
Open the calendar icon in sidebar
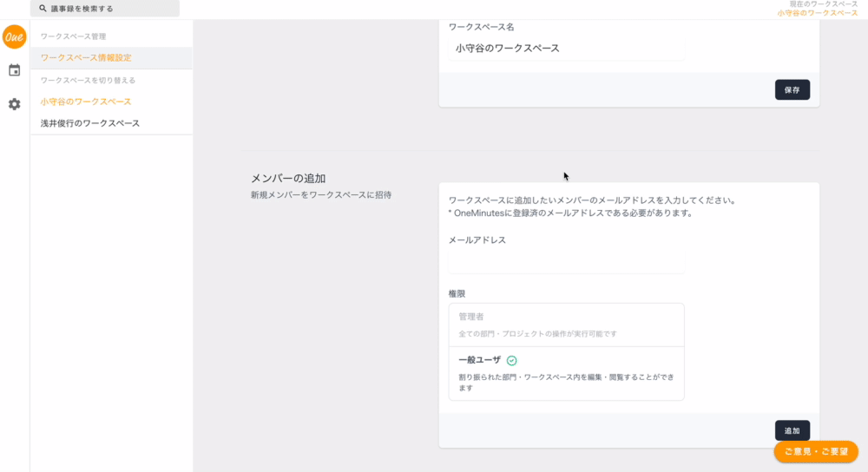click(x=15, y=70)
